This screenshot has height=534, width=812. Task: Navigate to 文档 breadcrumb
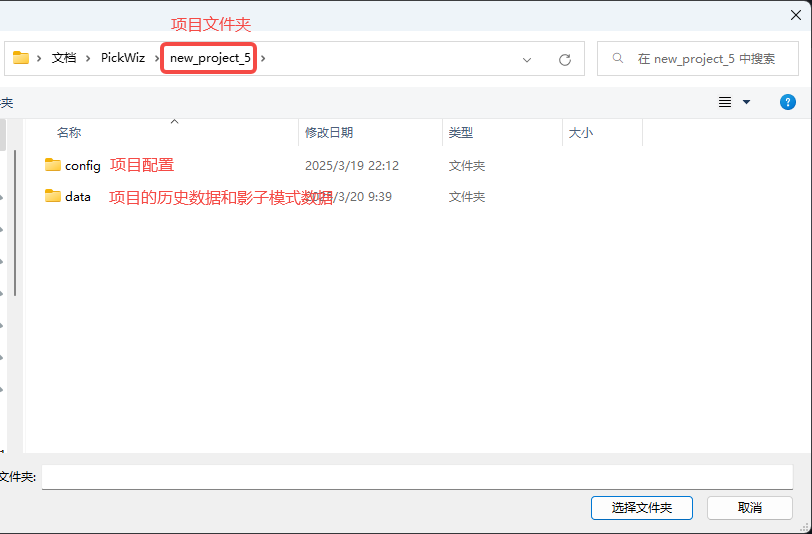point(64,58)
